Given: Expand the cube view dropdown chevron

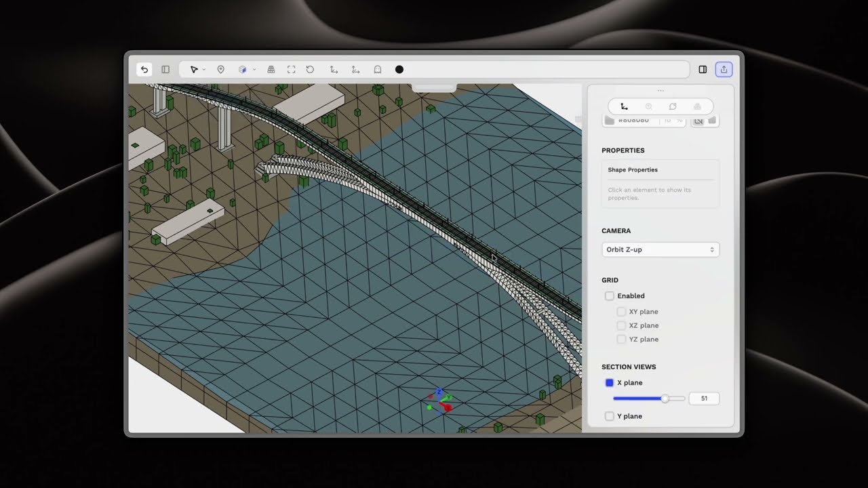Looking at the screenshot, I should [x=254, y=70].
